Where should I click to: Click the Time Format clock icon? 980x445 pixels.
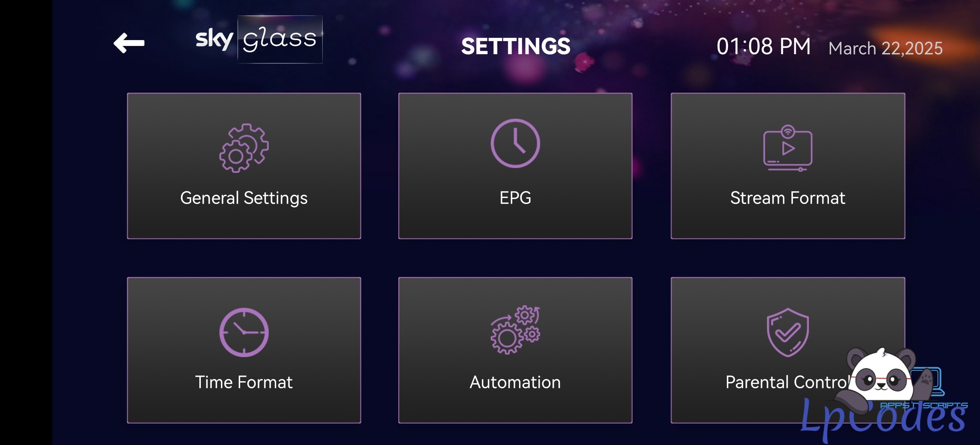tap(244, 332)
